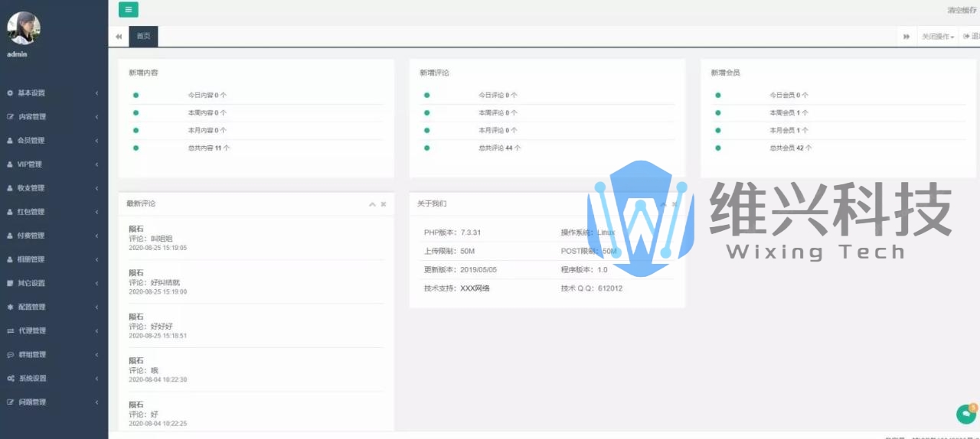Click the 基本设置 gear icon
980x439 pixels.
(x=10, y=93)
